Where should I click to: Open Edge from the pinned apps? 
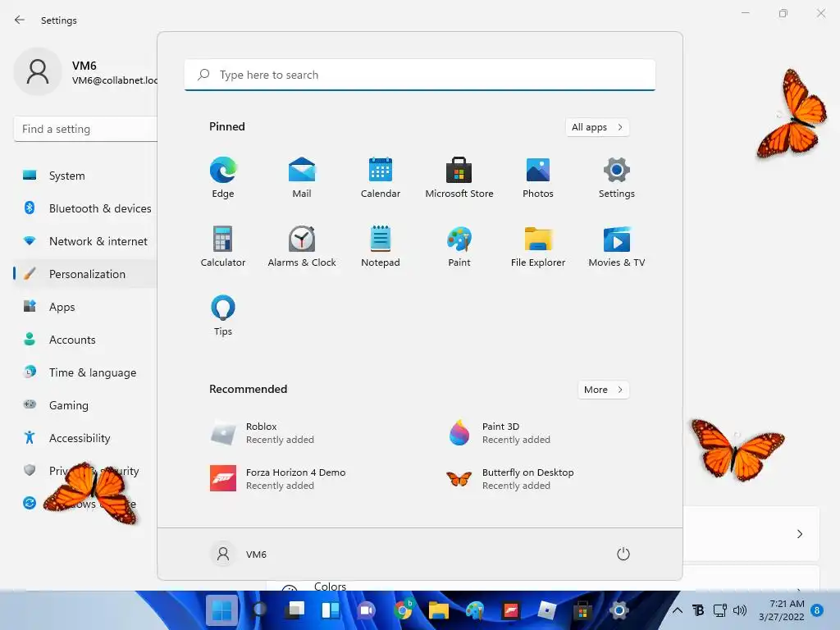223,177
